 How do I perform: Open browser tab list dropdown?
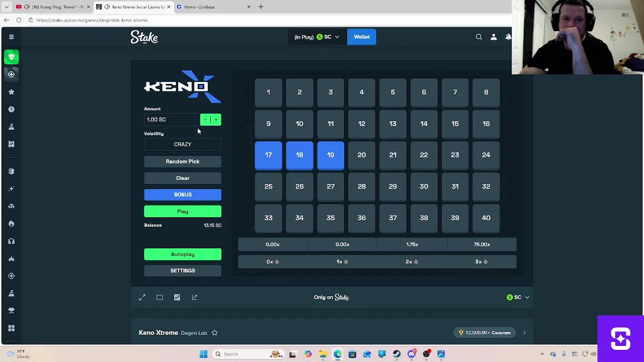7,7
